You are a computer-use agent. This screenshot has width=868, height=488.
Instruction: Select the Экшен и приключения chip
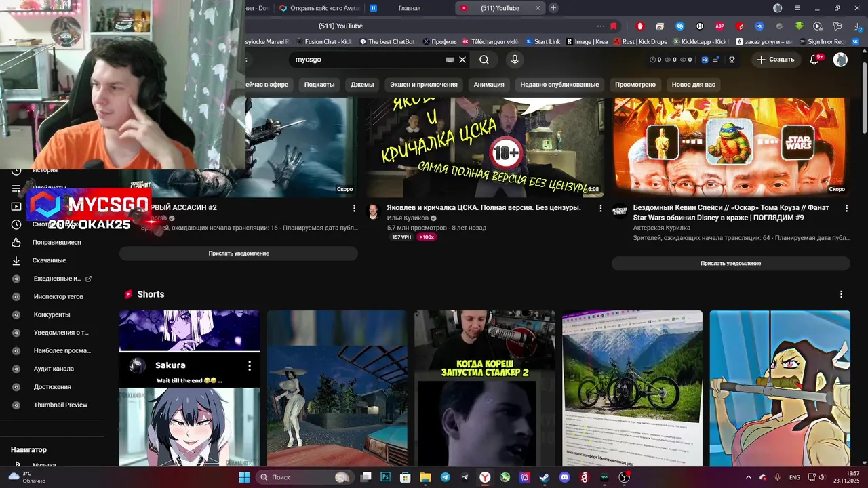[424, 85]
